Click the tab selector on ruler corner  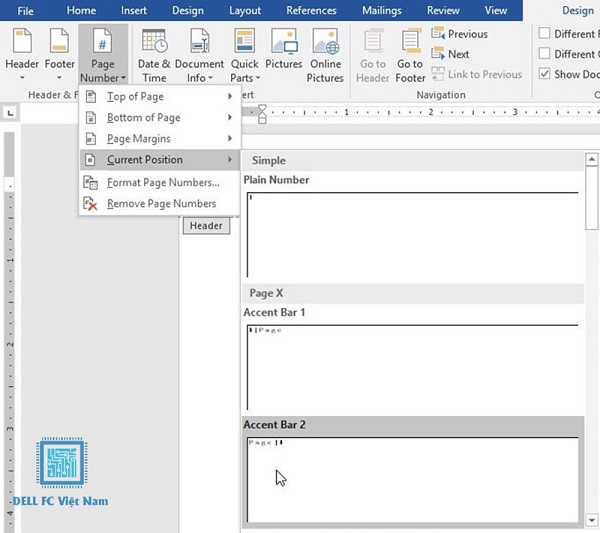pyautogui.click(x=10, y=113)
